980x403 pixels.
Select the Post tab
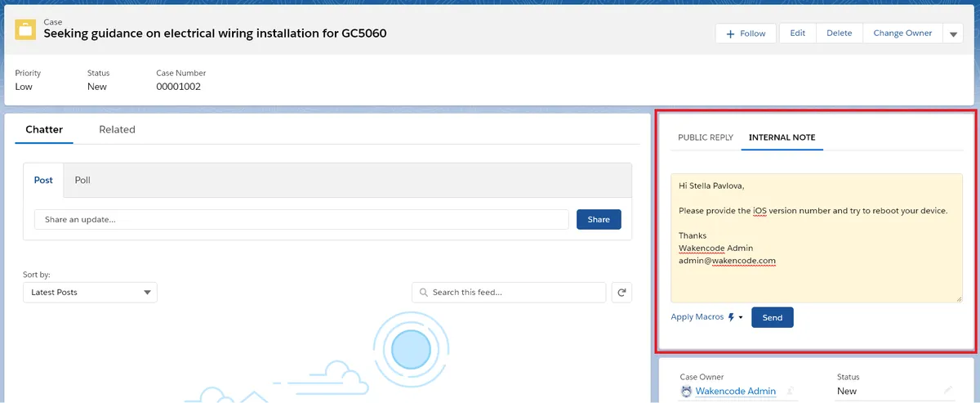(43, 180)
